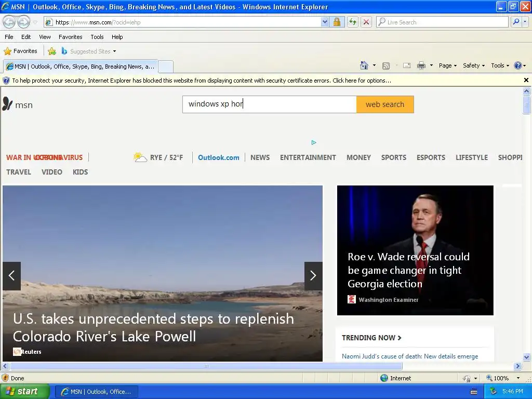Open the TRENDING NOW section
Image resolution: width=532 pixels, height=399 pixels.
pos(371,338)
